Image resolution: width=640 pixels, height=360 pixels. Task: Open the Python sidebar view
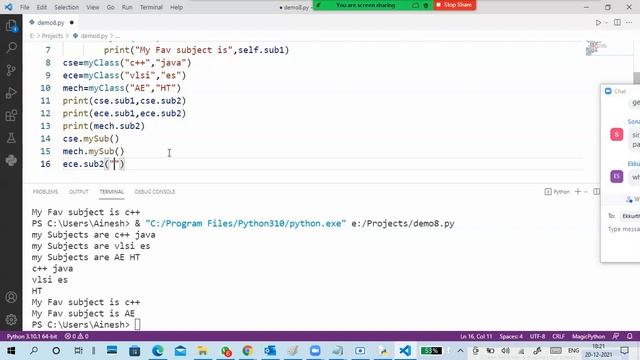pyautogui.click(x=11, y=160)
